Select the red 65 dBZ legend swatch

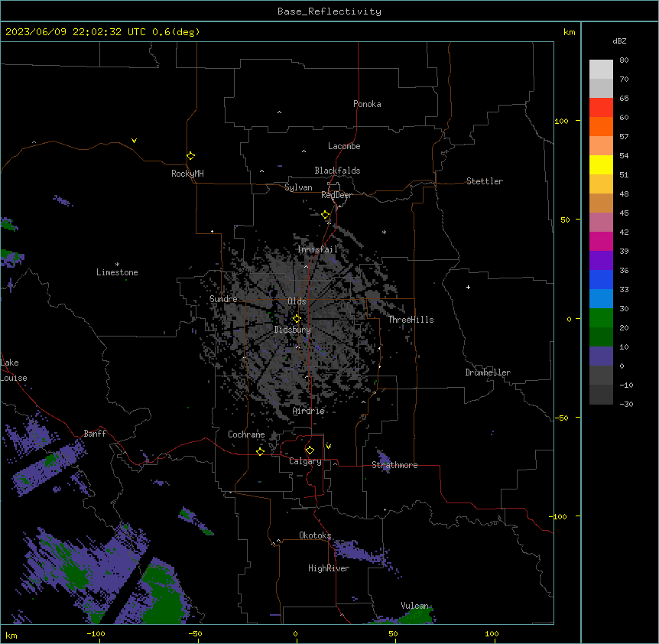coord(601,107)
